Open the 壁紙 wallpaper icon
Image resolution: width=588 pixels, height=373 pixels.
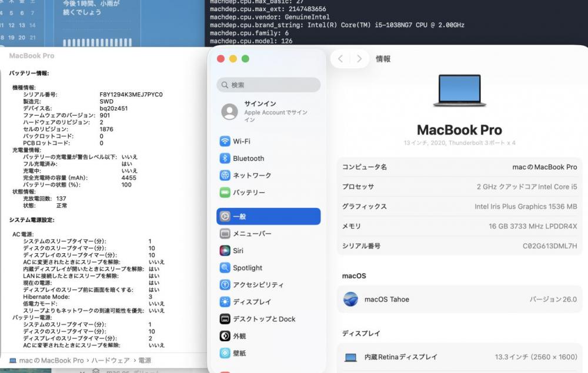tap(225, 353)
